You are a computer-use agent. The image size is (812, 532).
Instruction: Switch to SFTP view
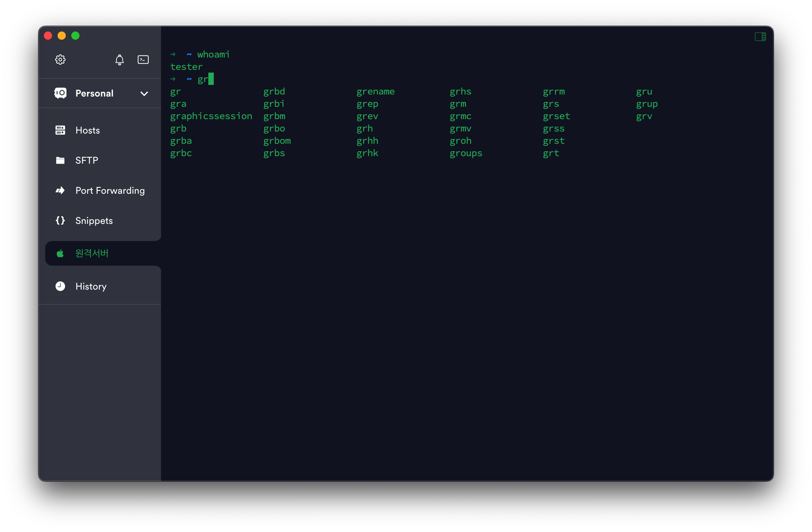pyautogui.click(x=87, y=160)
